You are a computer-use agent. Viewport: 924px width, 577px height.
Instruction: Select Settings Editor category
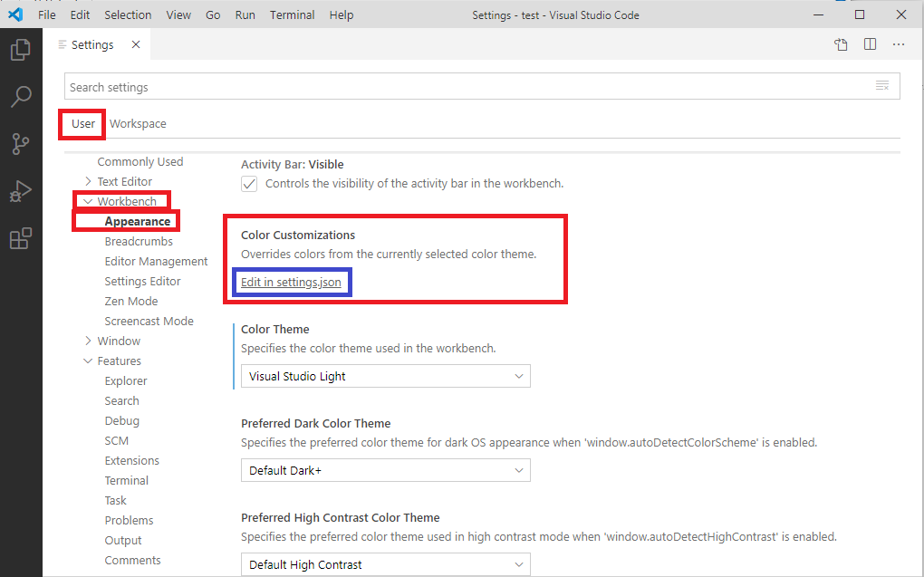point(142,281)
